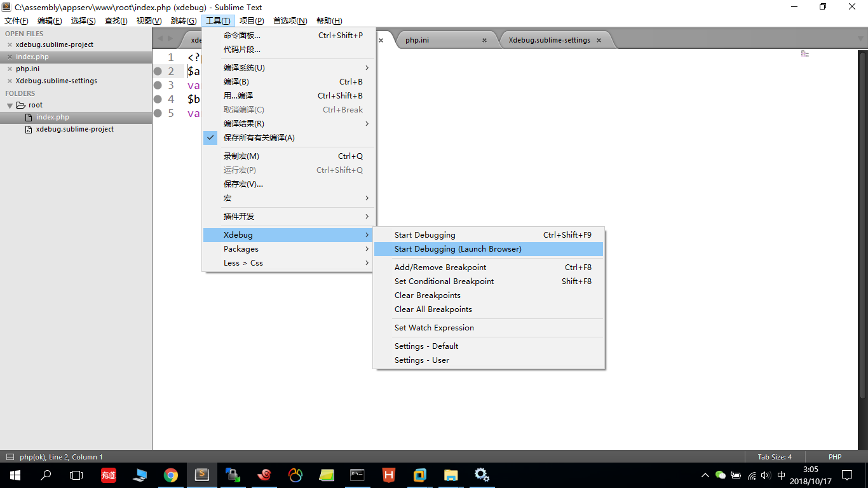Open Windows Start menu
This screenshot has height=488, width=868.
15,475
